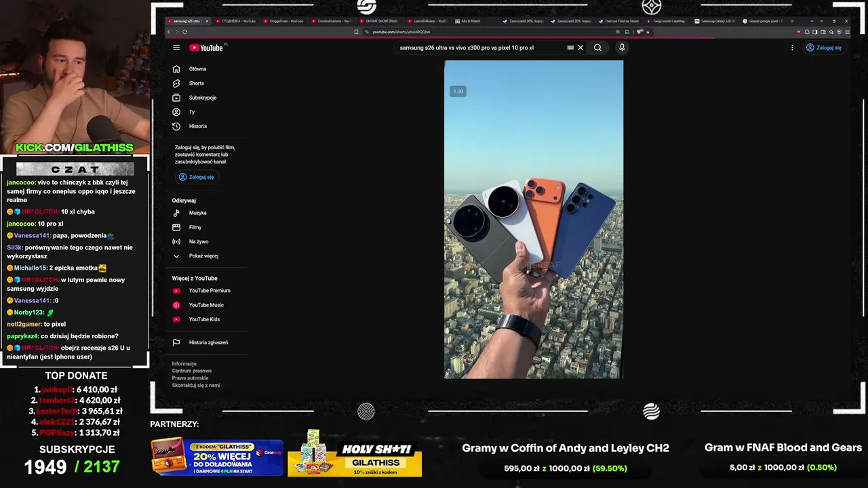Open the Brave Shields icon
This screenshot has width=868, height=488.
tap(639, 32)
